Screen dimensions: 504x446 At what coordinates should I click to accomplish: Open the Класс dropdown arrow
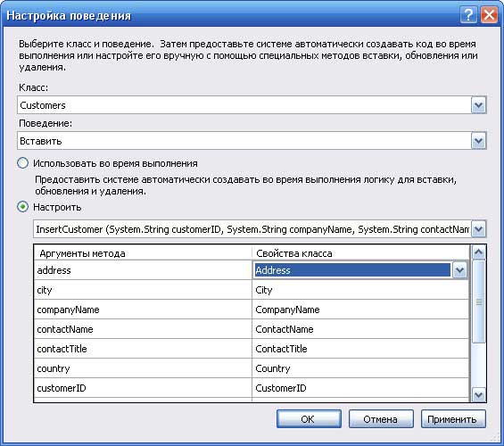click(479, 105)
